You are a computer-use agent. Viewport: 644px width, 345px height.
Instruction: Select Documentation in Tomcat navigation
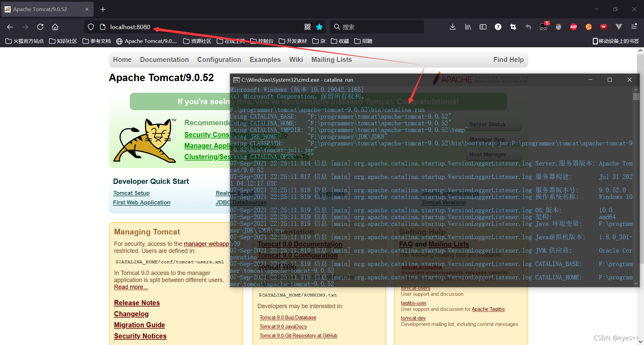(x=164, y=60)
